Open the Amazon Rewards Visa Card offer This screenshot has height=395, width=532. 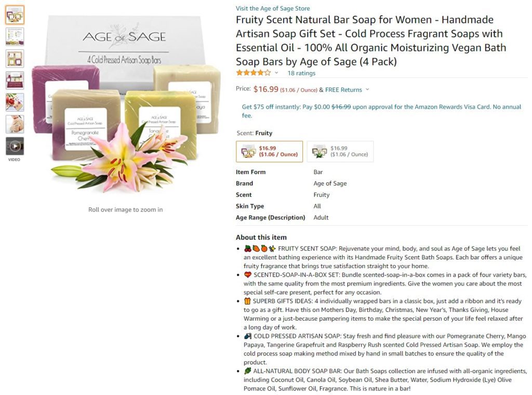click(381, 111)
